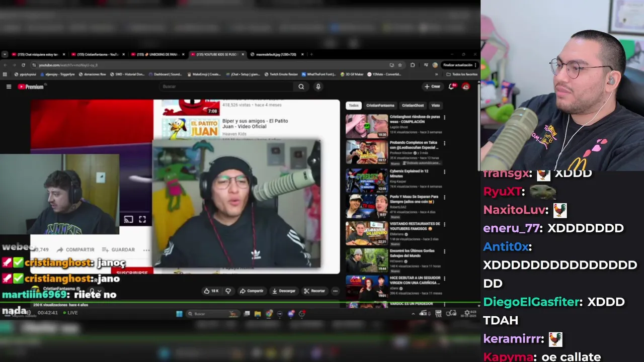
Task: Click the cast icon in embedded video
Action: click(128, 219)
